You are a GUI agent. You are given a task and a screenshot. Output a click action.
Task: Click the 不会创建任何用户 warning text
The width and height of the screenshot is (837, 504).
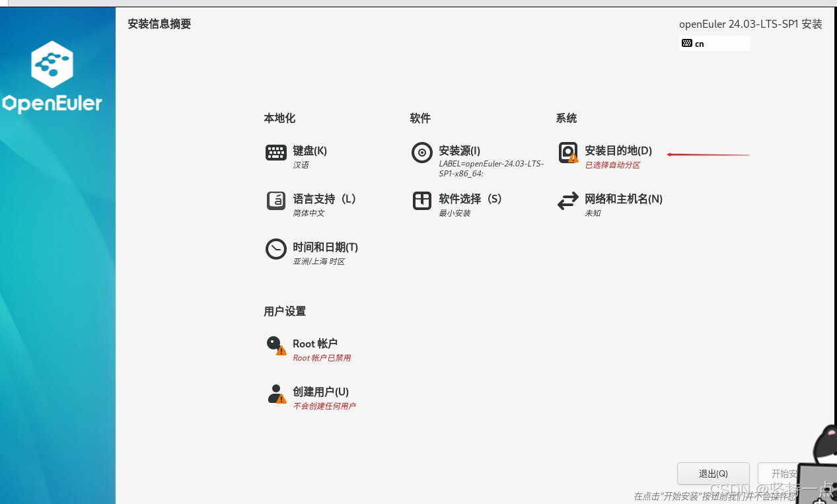[x=324, y=406]
